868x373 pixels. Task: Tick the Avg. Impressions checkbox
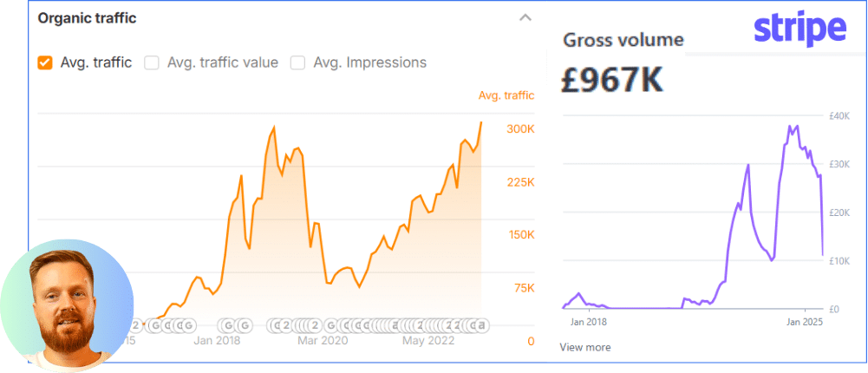click(x=297, y=62)
